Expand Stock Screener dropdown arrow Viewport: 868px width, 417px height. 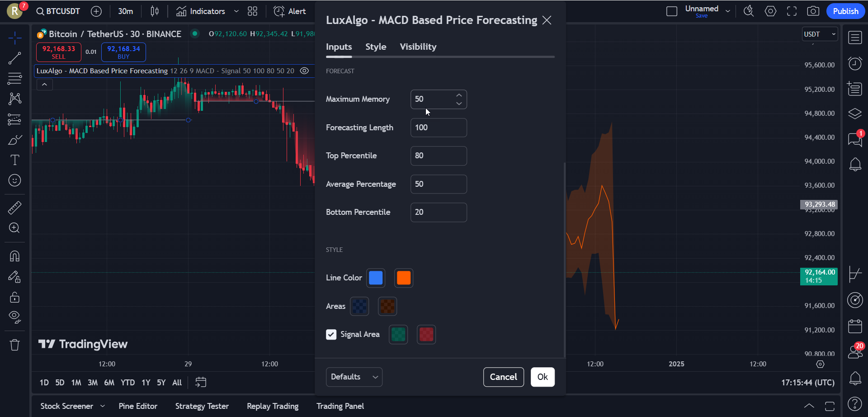pyautogui.click(x=103, y=406)
